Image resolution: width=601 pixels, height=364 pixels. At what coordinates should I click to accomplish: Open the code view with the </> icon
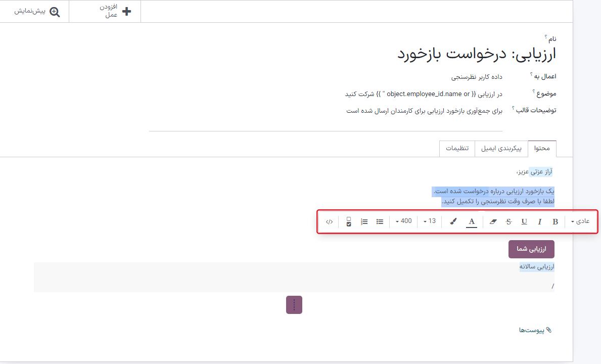330,221
